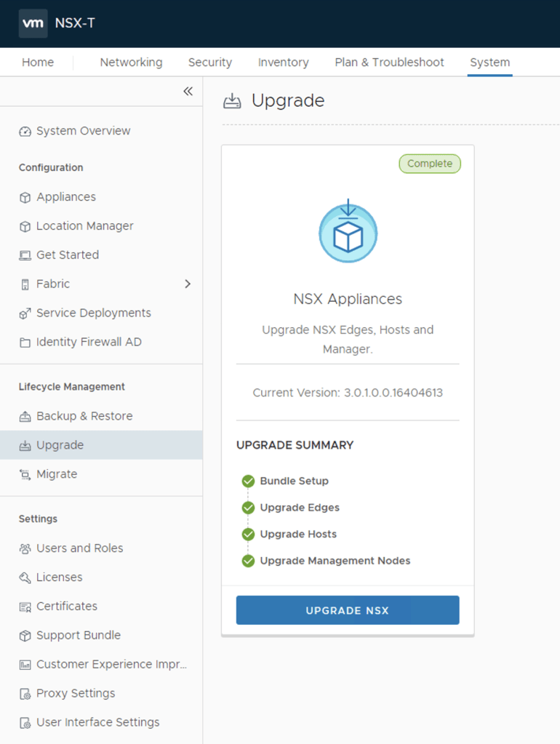The height and width of the screenshot is (744, 560).
Task: Click the System Overview gauge icon
Action: pyautogui.click(x=25, y=132)
